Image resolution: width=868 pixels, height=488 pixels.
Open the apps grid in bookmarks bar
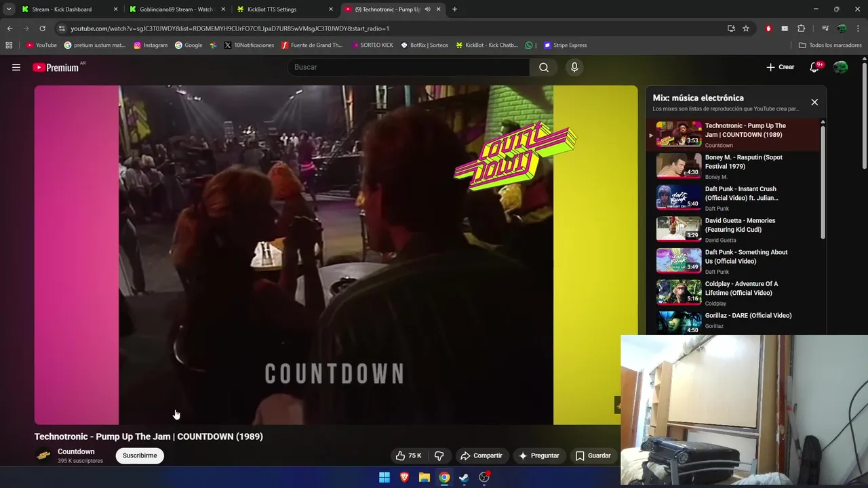coord(9,45)
